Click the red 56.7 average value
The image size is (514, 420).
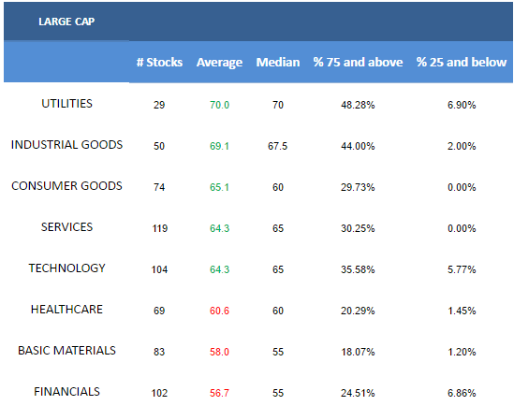point(219,393)
